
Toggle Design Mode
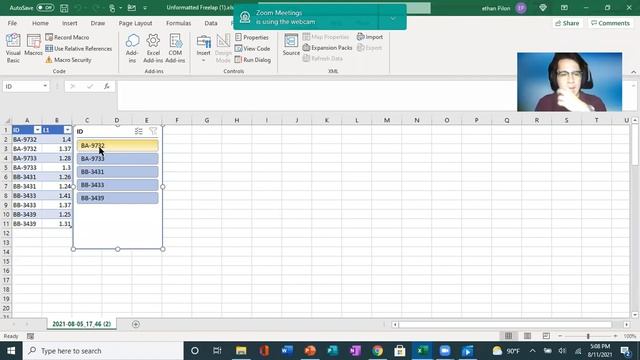tap(223, 48)
